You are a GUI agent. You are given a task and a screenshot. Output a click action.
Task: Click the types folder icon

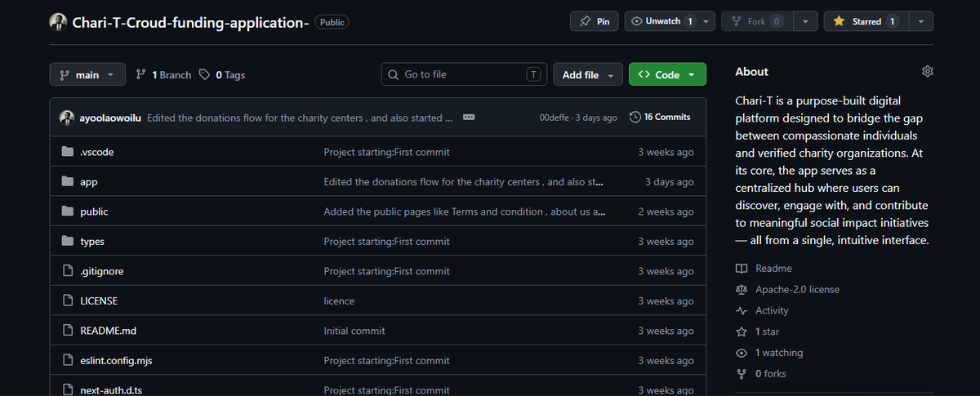pyautogui.click(x=68, y=242)
